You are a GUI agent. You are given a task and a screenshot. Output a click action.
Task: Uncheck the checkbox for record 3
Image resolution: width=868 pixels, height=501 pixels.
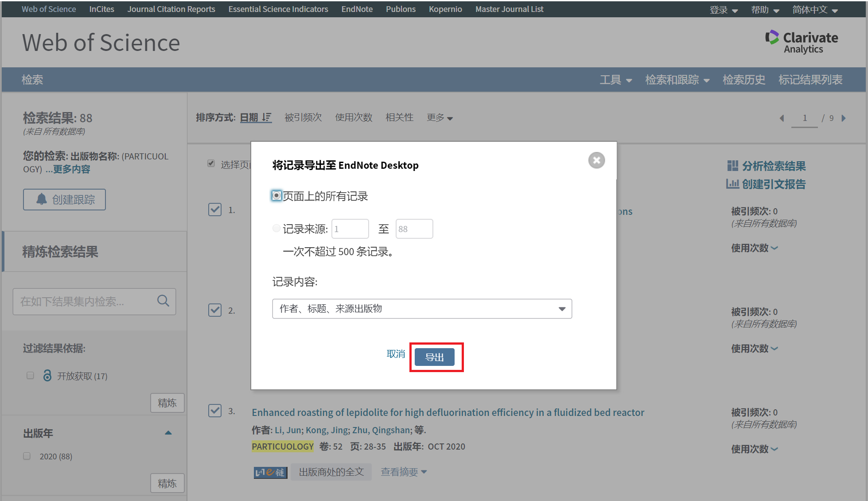click(x=215, y=411)
